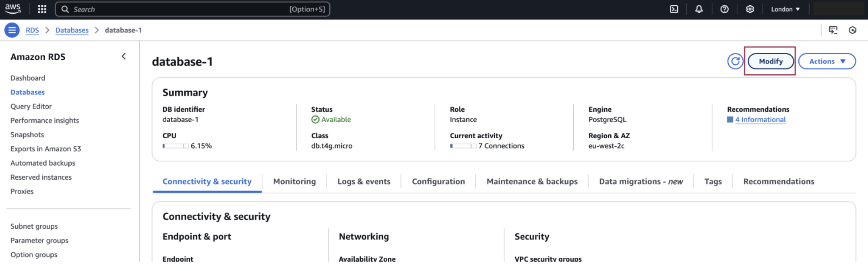
Task: Click the AWS logo home icon
Action: click(x=13, y=9)
